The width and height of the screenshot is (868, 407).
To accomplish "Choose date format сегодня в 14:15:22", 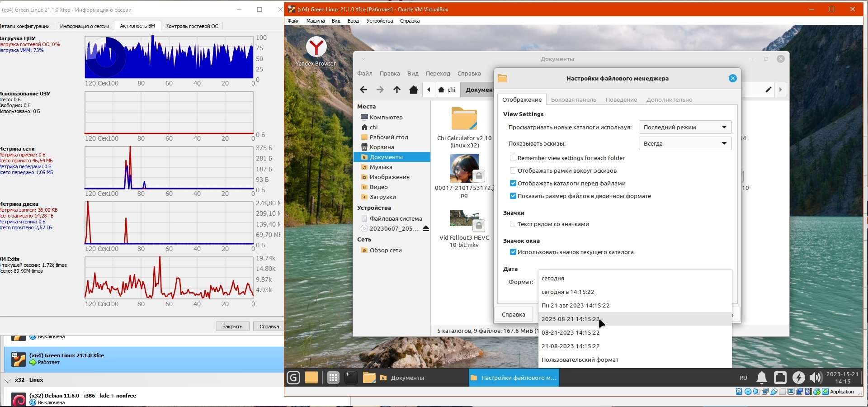I will (x=635, y=292).
